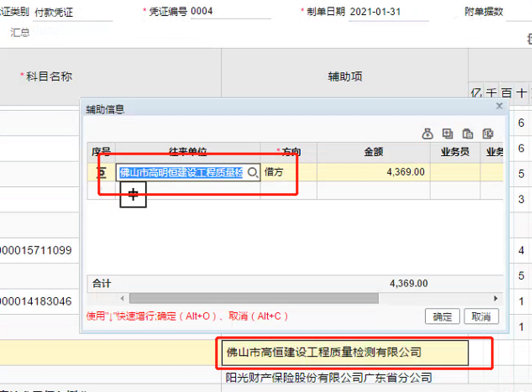Click the 百 digit column header
Viewport: 532px width, 392px height.
point(506,92)
